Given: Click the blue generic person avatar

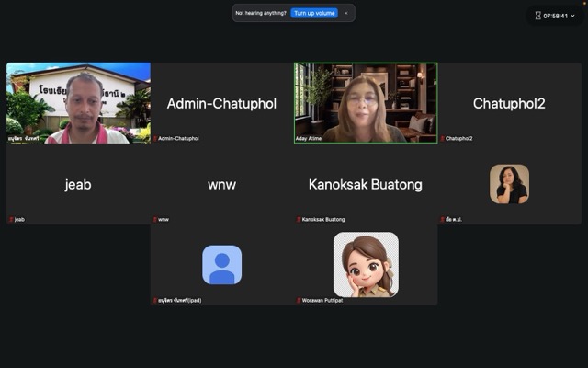Looking at the screenshot, I should (222, 265).
